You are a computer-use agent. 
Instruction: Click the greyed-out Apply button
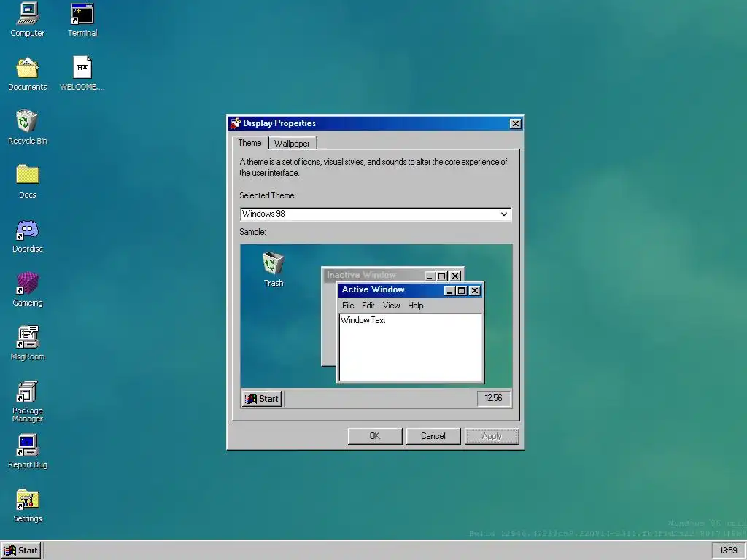[x=492, y=436]
